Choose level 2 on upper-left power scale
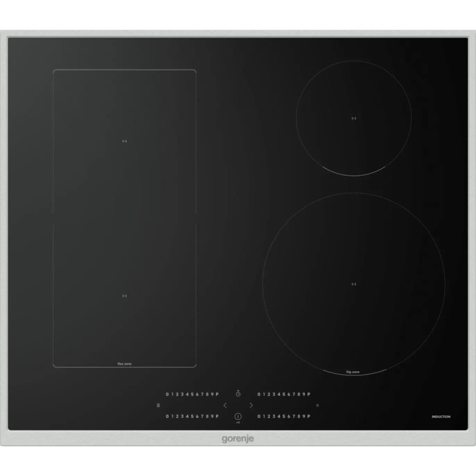This screenshot has height=476, width=476. coord(177,394)
